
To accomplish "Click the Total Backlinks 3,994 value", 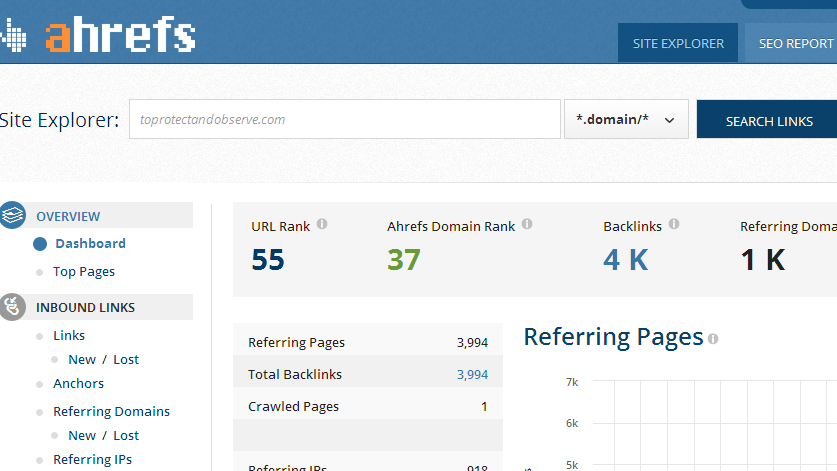I will pos(472,374).
